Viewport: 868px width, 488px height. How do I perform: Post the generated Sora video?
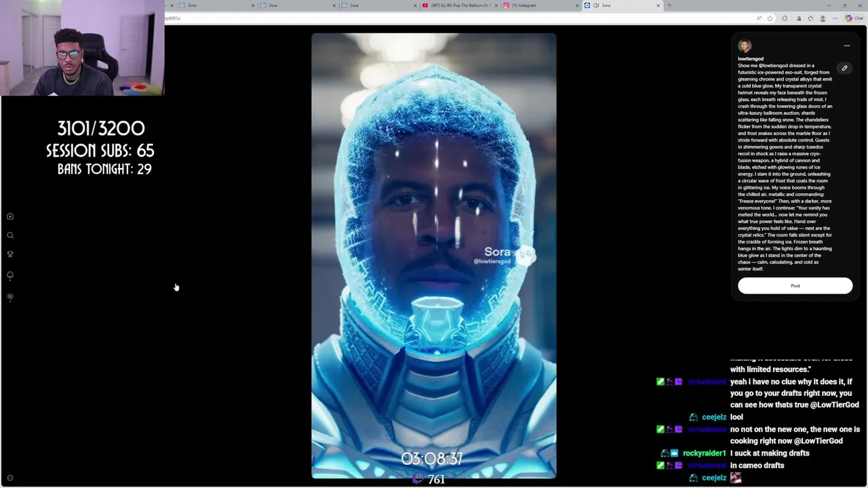pos(795,285)
